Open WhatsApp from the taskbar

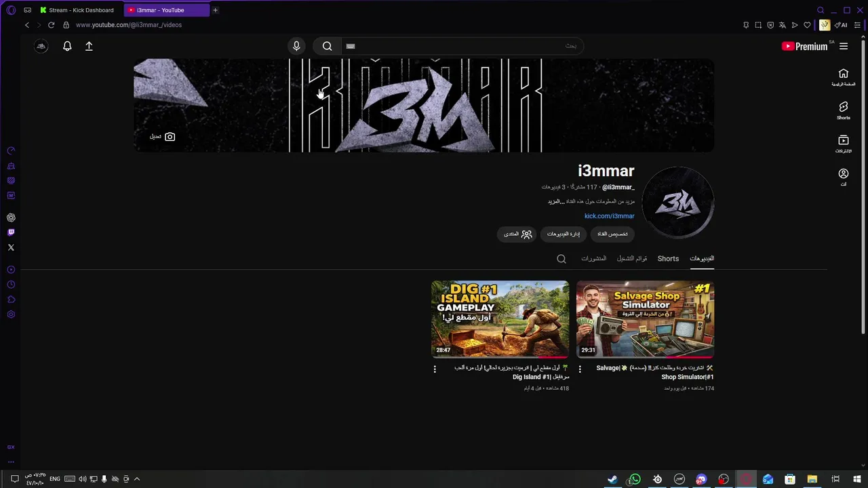coord(635,479)
